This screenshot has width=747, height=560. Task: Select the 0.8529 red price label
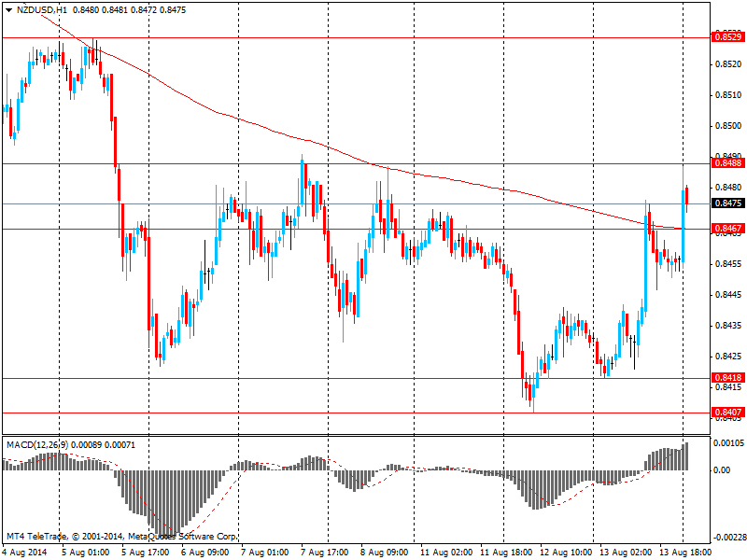728,37
